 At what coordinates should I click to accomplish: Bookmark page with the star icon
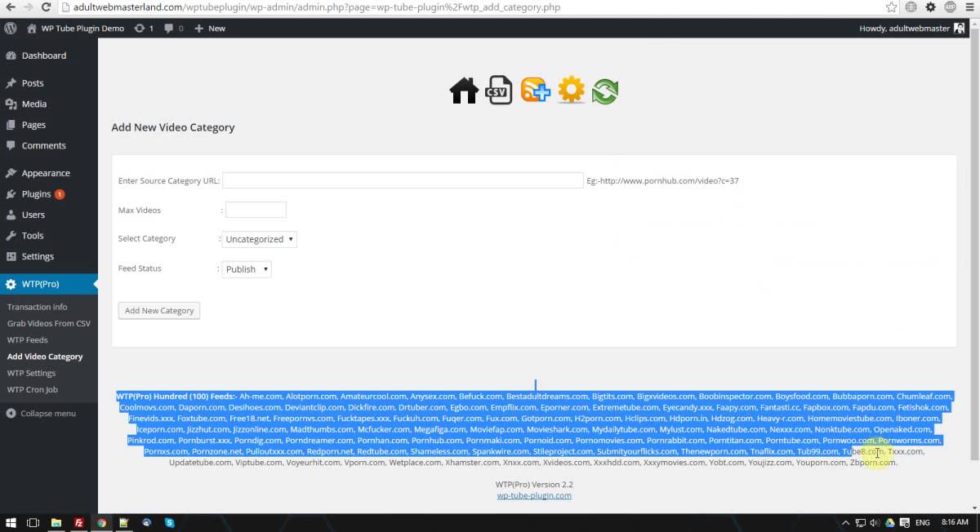tap(891, 7)
